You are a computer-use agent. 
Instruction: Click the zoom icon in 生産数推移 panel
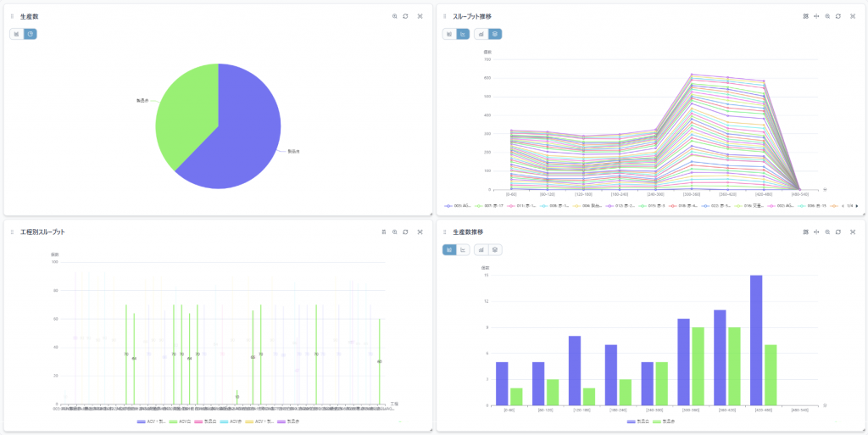pyautogui.click(x=827, y=232)
